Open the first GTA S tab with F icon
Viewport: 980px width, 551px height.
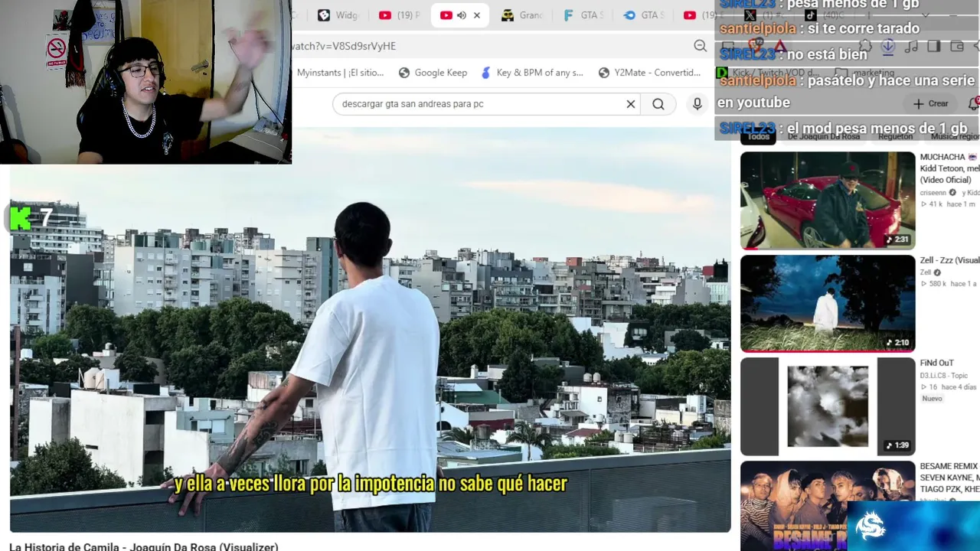[583, 15]
